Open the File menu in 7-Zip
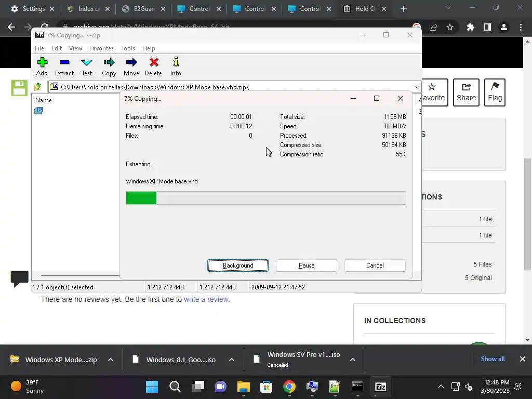This screenshot has height=399, width=532. 39,48
